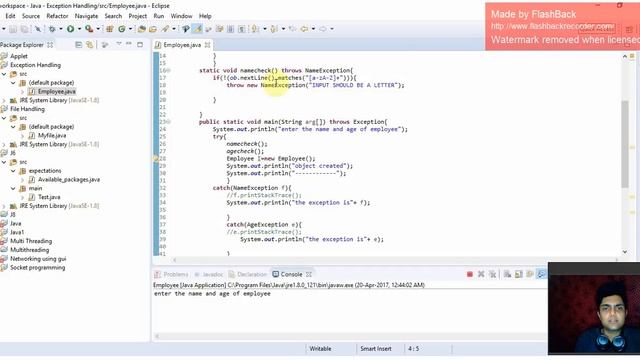
Task: Maximize the Package Explorer panel
Action: [140, 44]
